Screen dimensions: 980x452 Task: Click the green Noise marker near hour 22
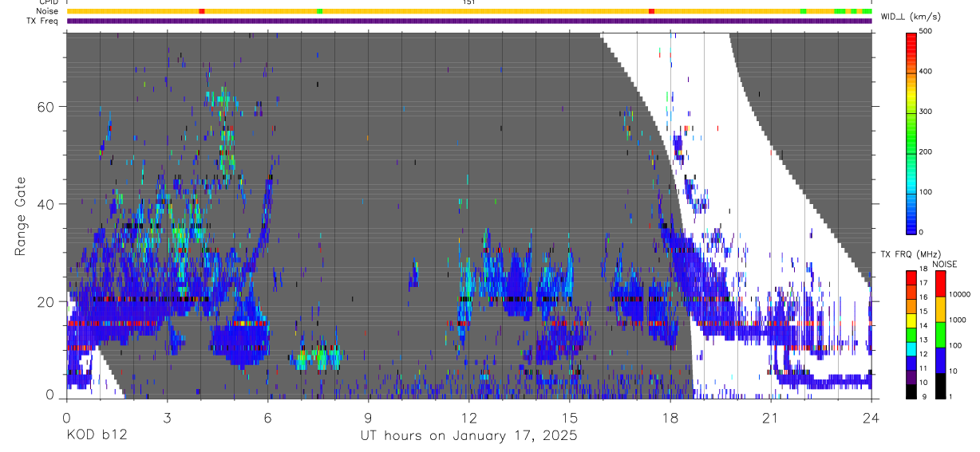click(804, 11)
